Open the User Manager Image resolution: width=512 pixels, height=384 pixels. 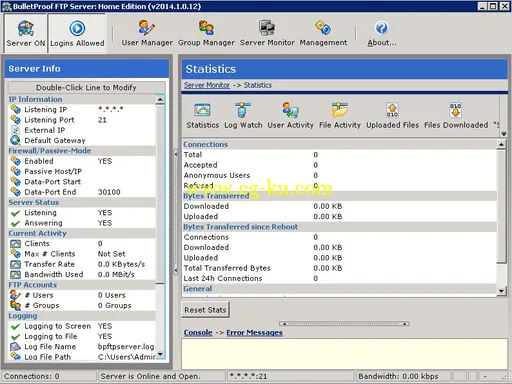pyautogui.click(x=147, y=33)
